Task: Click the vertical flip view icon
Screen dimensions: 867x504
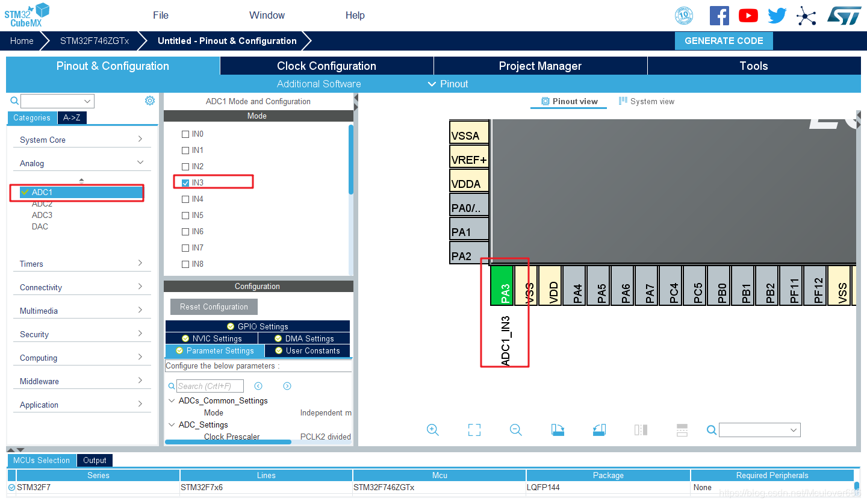Action: tap(641, 430)
